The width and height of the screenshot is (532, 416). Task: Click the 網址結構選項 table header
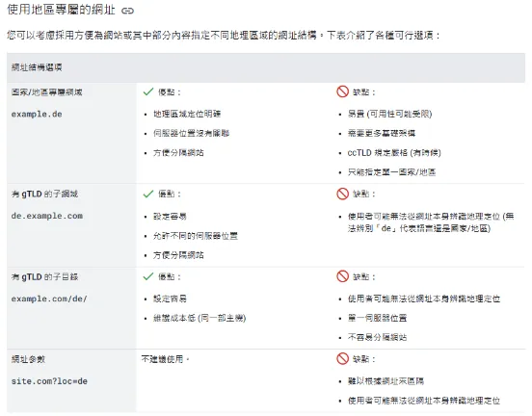click(37, 67)
